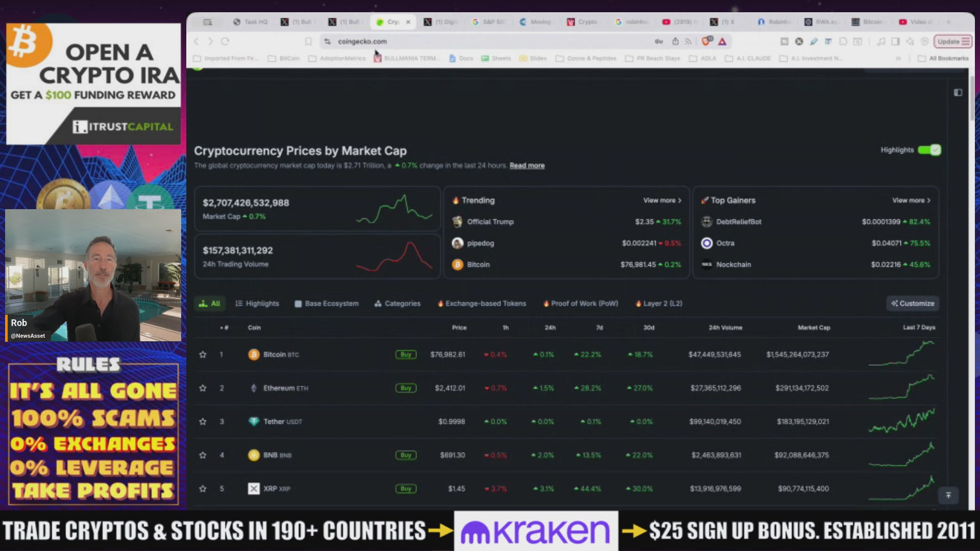Open the Update browser menu button
Screen dimensions: 980x551
click(x=952, y=41)
